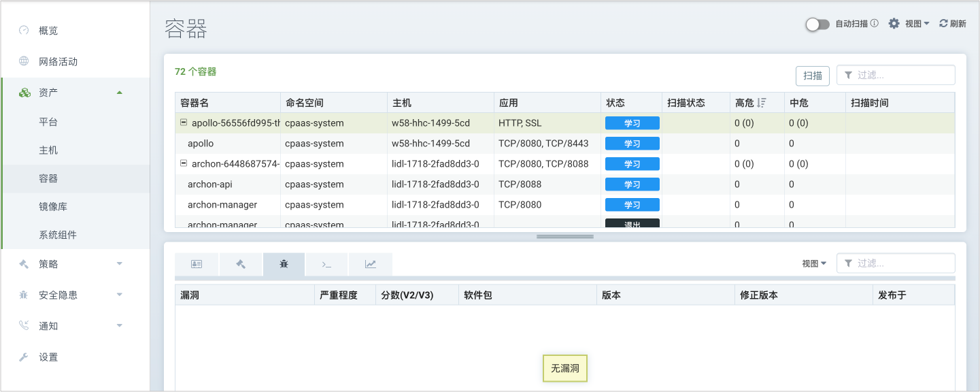Expand the 策略 sidebar menu
Screen dimensions: 980x392
[x=120, y=264]
